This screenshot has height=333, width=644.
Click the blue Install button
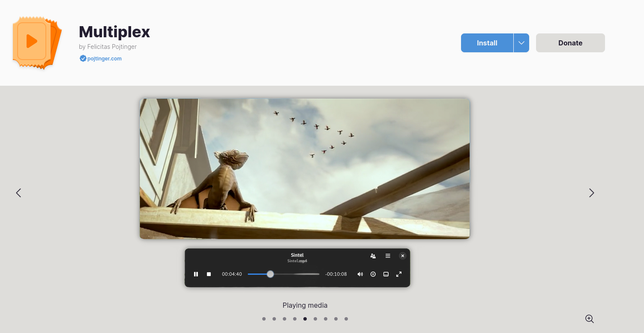(x=487, y=43)
